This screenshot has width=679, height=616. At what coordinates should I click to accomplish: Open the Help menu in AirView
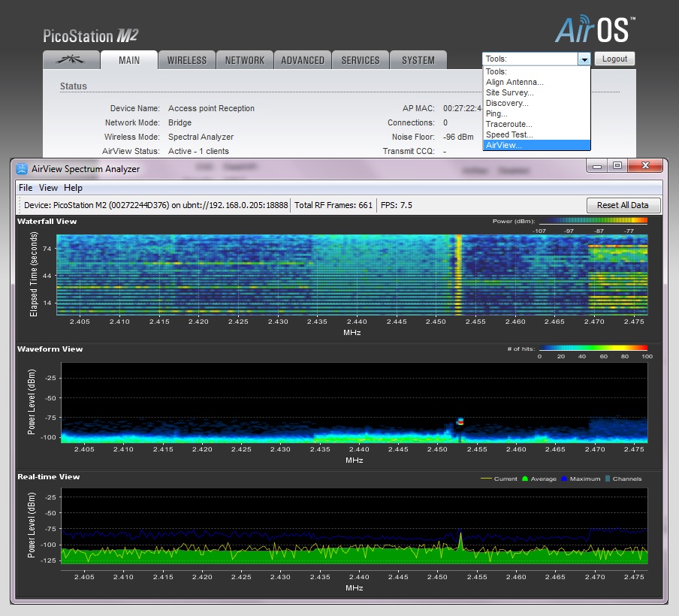click(73, 188)
